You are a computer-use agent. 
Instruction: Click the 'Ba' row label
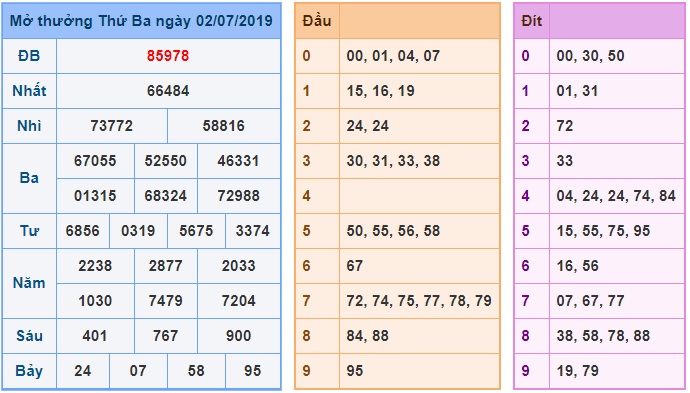29,178
